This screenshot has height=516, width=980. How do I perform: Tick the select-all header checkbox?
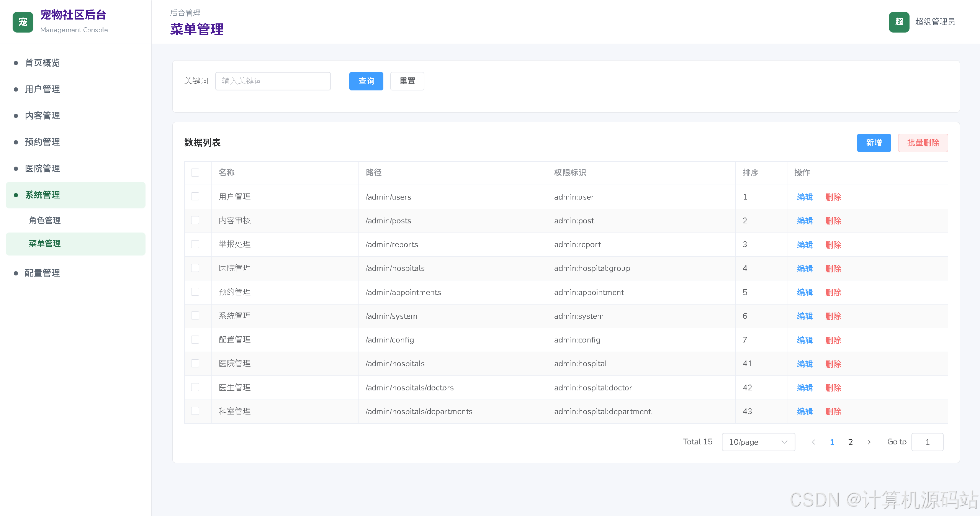pos(195,173)
